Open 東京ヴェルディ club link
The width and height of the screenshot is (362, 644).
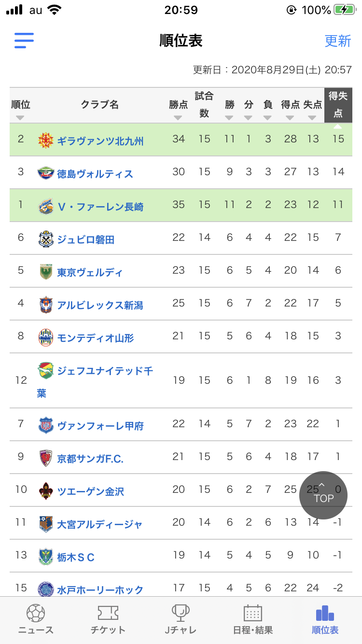point(90,272)
